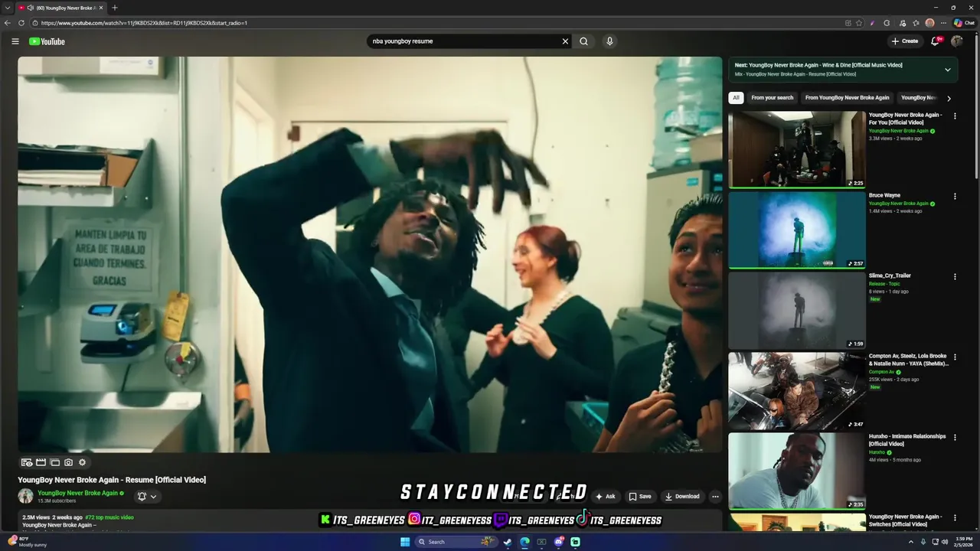Open more options for the For You video
Viewport: 980px width, 551px height.
click(x=955, y=116)
